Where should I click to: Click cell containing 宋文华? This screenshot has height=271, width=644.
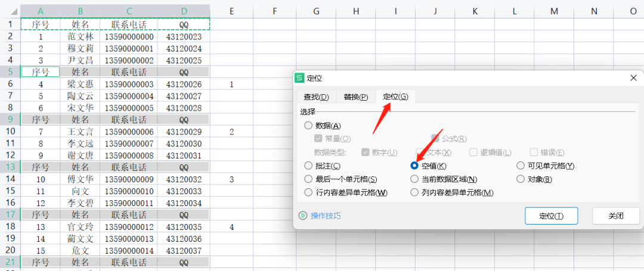point(80,108)
